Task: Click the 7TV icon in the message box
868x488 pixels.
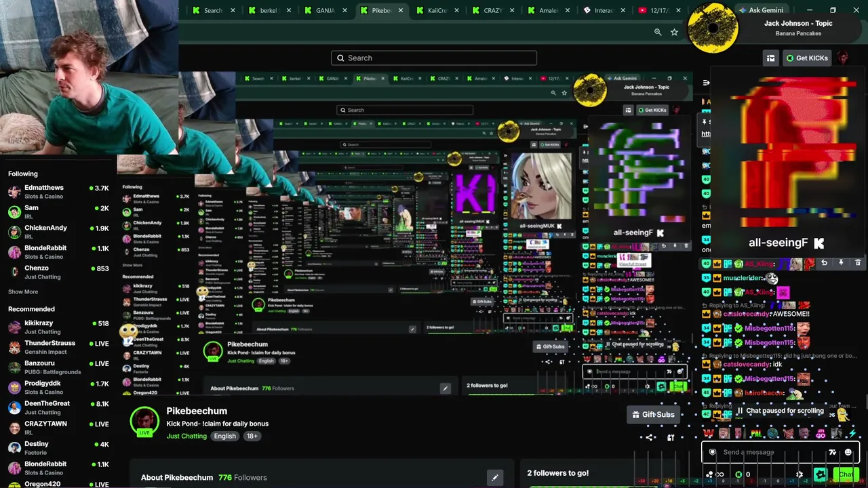Action: point(833,452)
